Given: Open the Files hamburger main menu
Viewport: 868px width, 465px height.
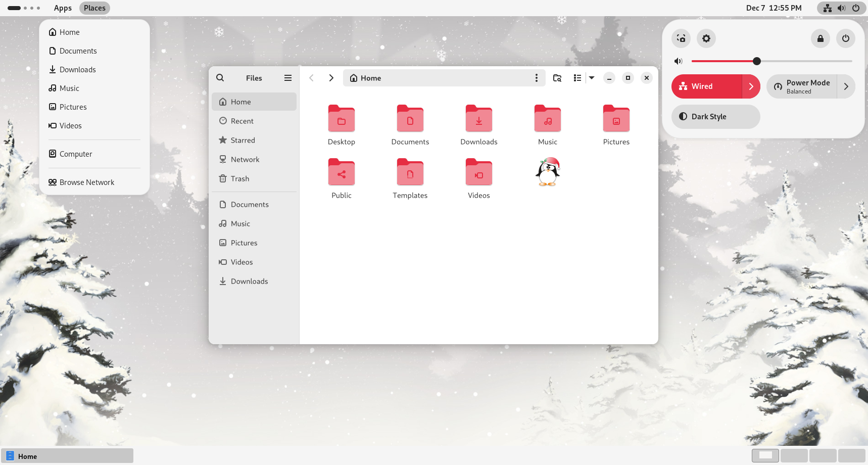Looking at the screenshot, I should tap(288, 78).
